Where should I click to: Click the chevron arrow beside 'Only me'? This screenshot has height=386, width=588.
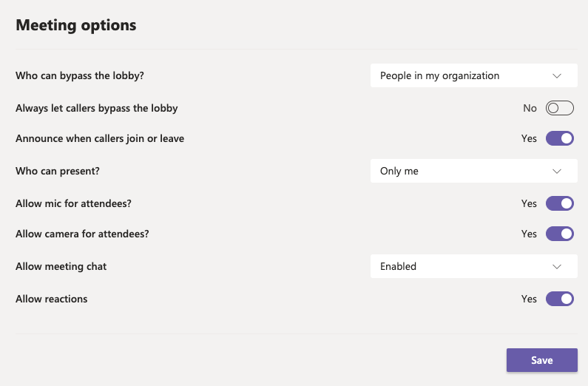[557, 171]
